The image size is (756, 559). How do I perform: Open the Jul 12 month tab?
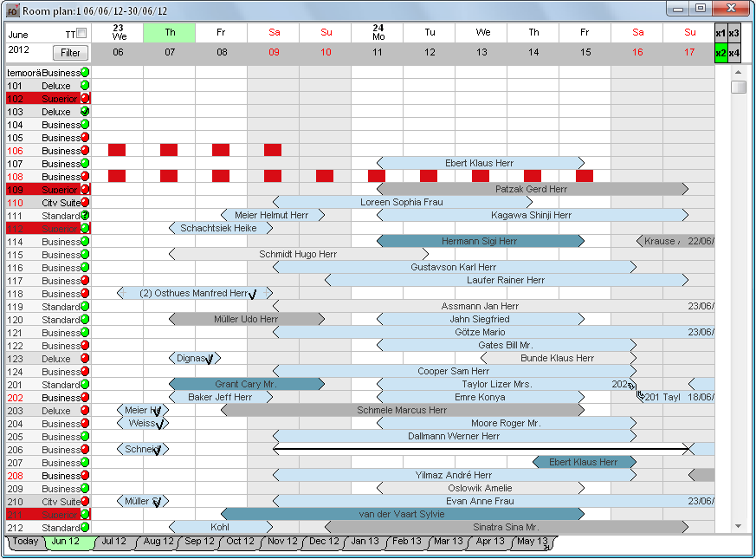pos(113,542)
